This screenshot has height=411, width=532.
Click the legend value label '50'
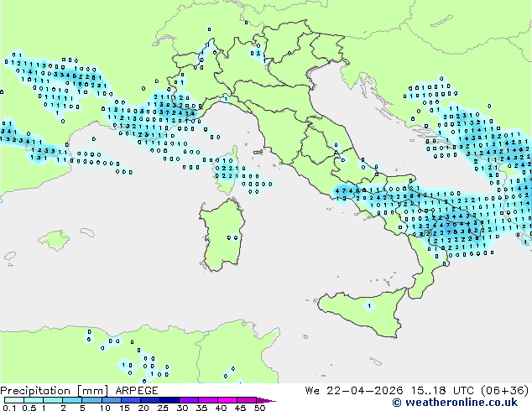click(x=259, y=408)
